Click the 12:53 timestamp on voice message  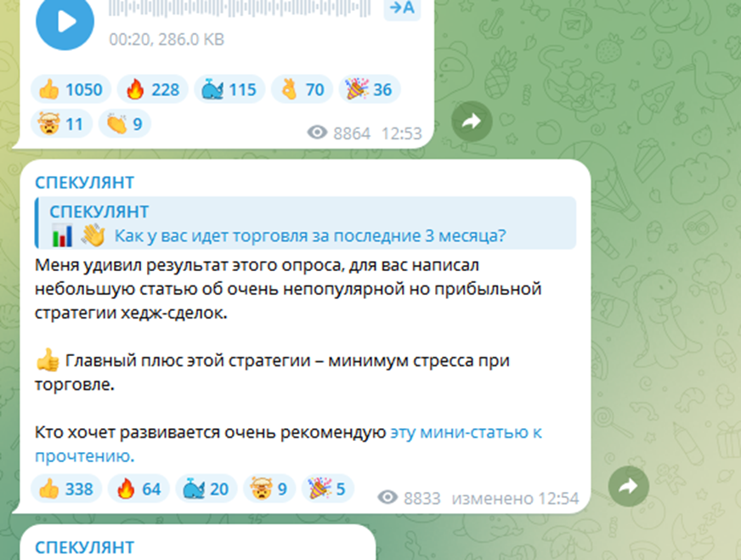402,133
